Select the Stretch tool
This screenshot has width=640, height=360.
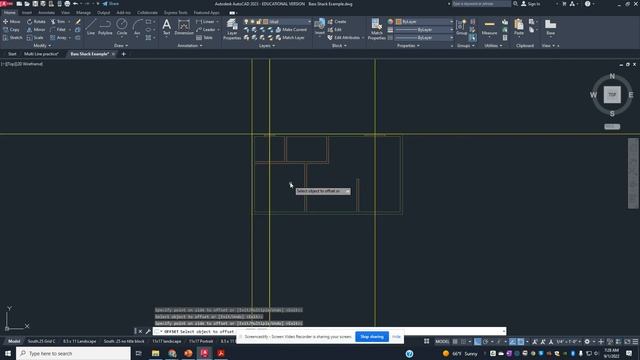[13, 38]
